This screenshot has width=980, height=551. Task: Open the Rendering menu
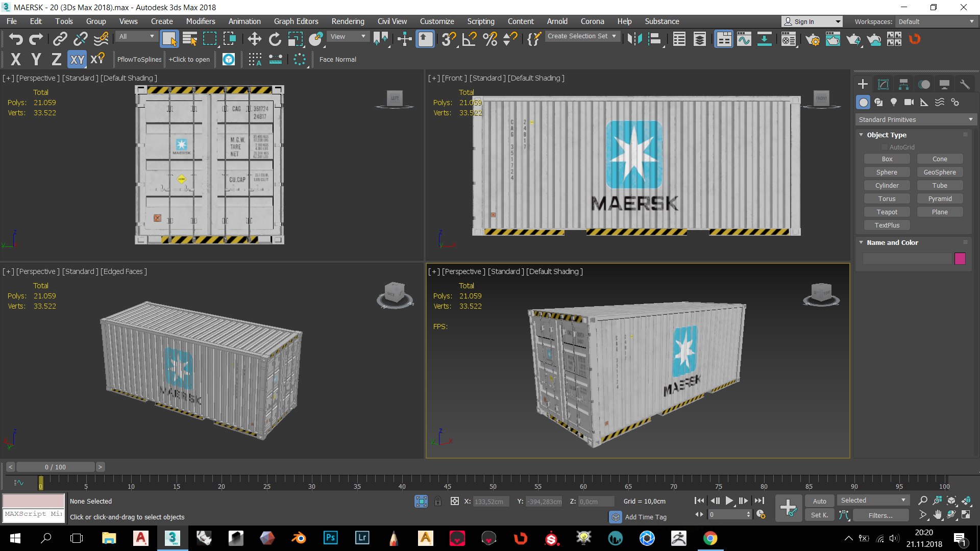click(348, 21)
